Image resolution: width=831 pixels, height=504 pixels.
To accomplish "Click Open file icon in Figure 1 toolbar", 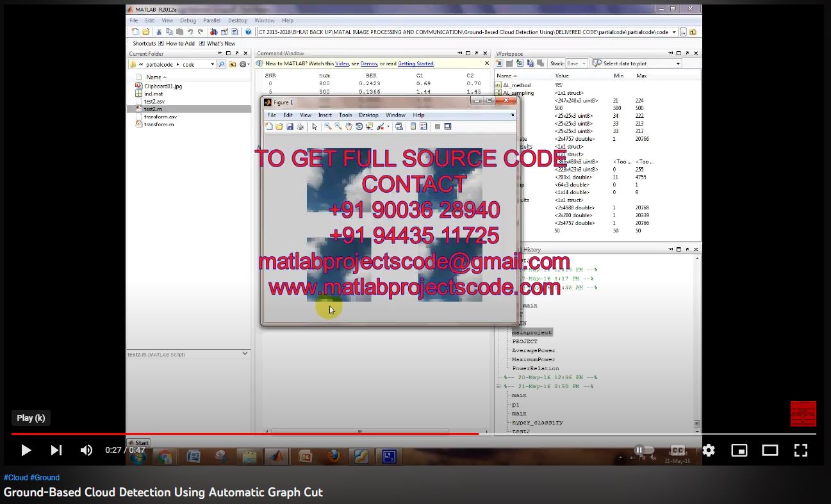I will tap(279, 127).
